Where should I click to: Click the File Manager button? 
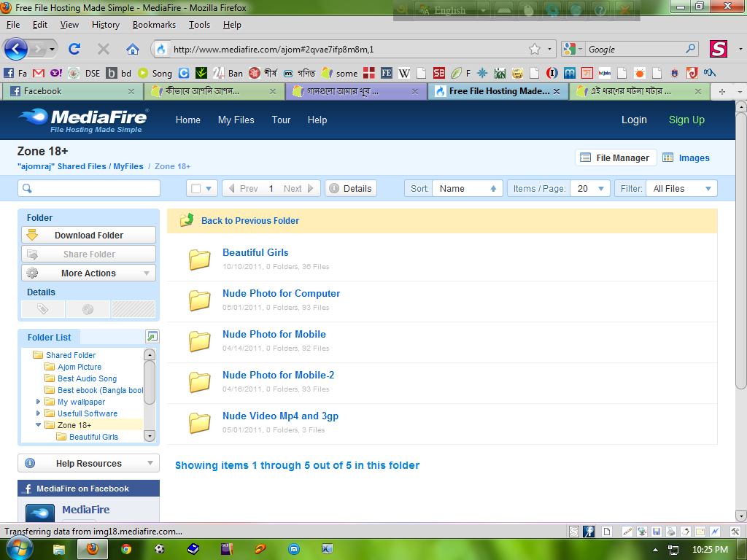point(616,157)
